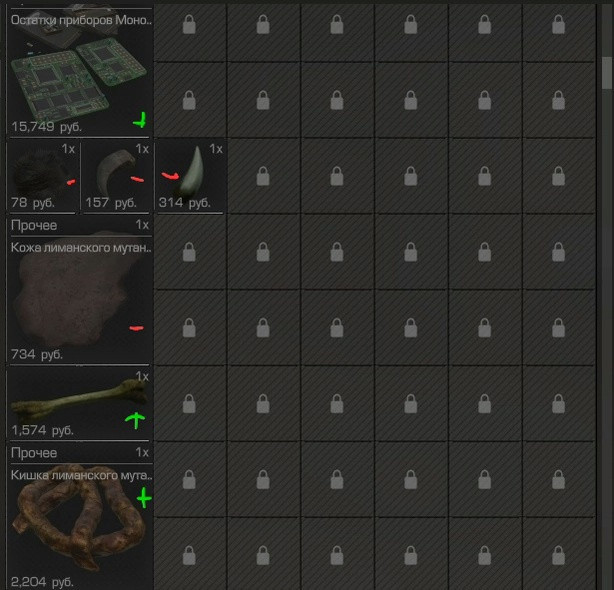Click the green mark on the circuit boards item
The height and width of the screenshot is (590, 614).
click(140, 121)
